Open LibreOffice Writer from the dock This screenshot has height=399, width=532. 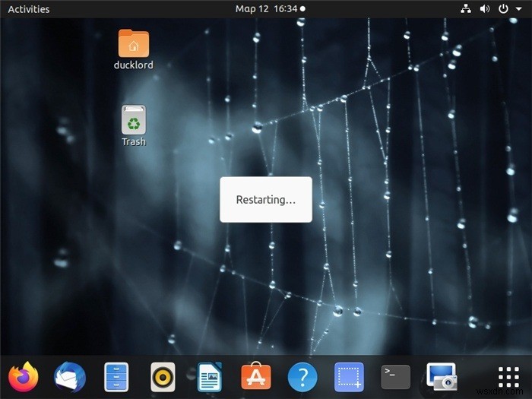(x=209, y=377)
